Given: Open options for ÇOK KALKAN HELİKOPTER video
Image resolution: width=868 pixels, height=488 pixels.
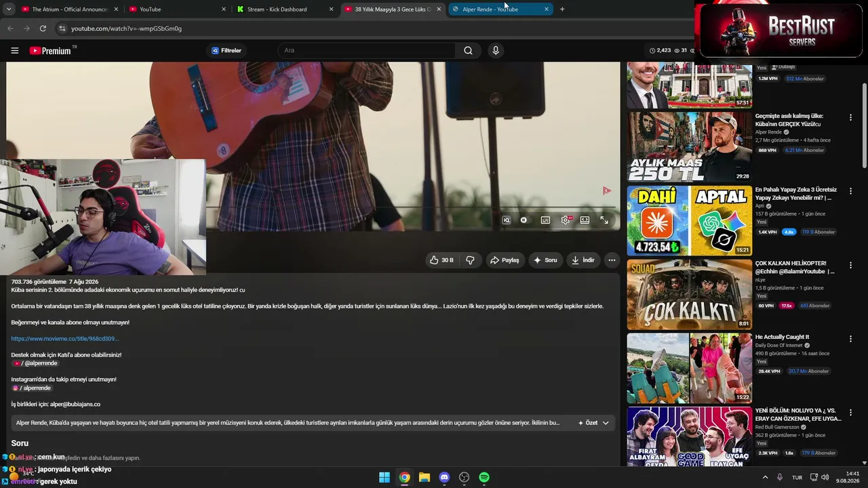Looking at the screenshot, I should point(850,265).
